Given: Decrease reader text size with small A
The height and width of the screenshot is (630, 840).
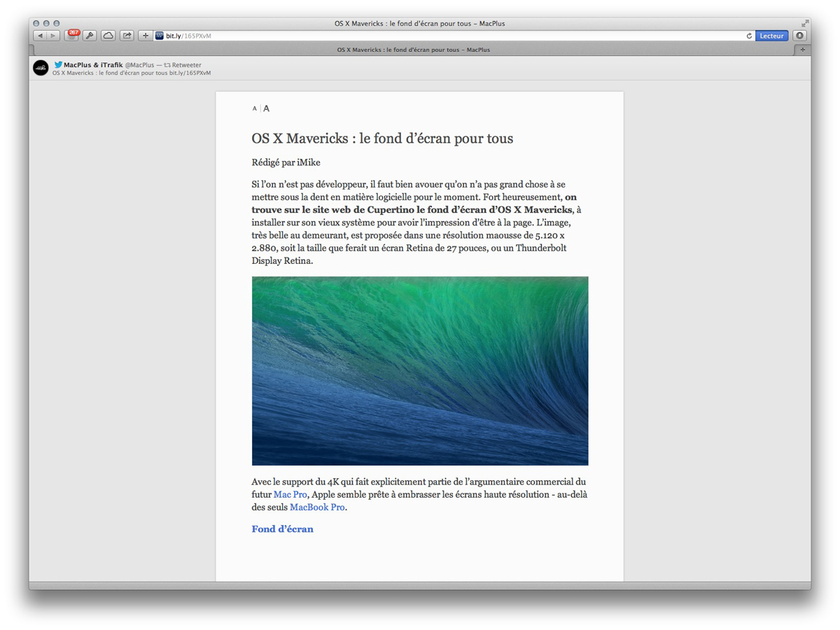Looking at the screenshot, I should click(x=255, y=108).
